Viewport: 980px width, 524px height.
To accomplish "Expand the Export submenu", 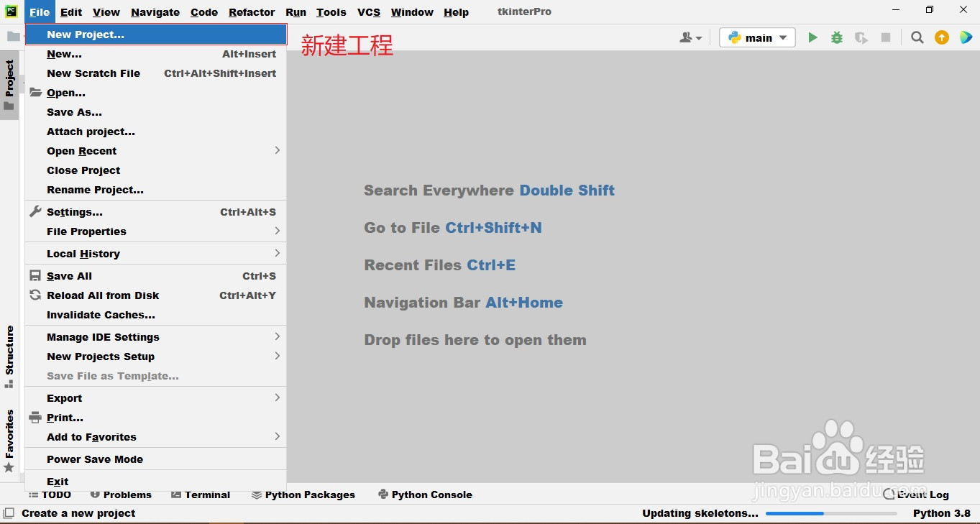I will [x=64, y=397].
